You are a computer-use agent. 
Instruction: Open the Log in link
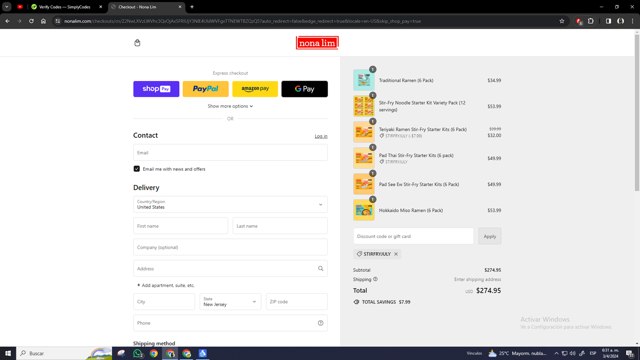coord(321,136)
